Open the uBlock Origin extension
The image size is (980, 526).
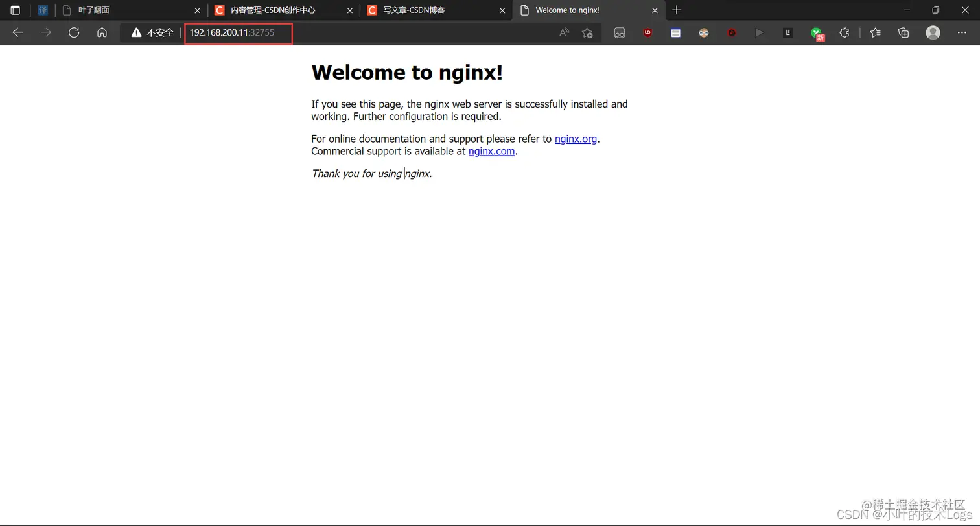(x=647, y=32)
